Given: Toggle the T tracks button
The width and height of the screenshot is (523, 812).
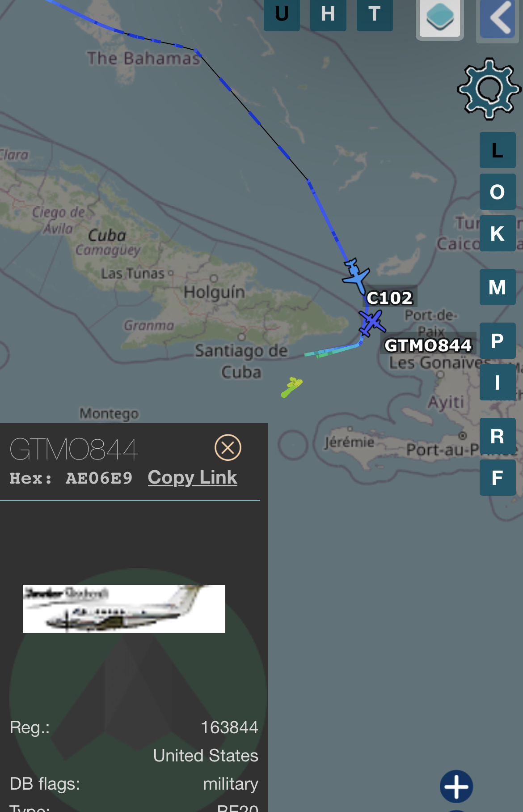Looking at the screenshot, I should (x=375, y=15).
